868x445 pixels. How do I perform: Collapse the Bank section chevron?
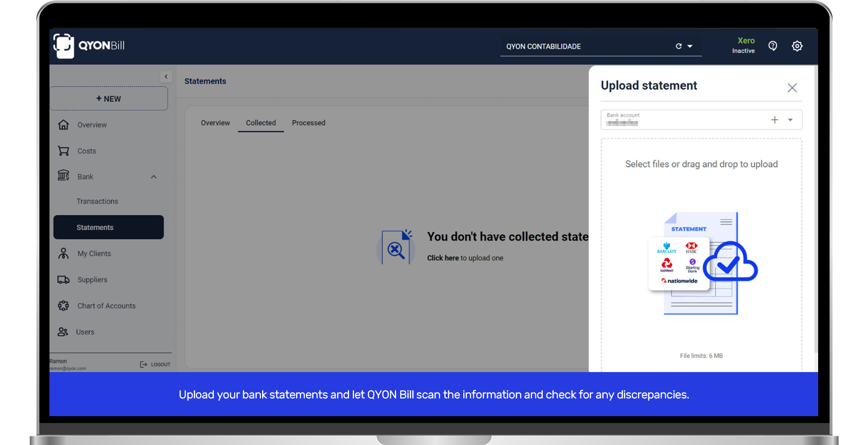154,176
